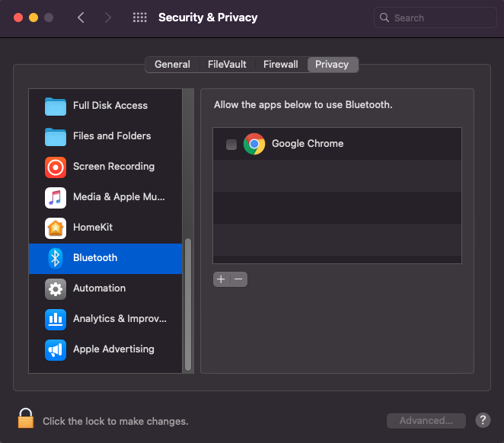Focus the Search input field
The image size is (504, 443).
point(435,18)
